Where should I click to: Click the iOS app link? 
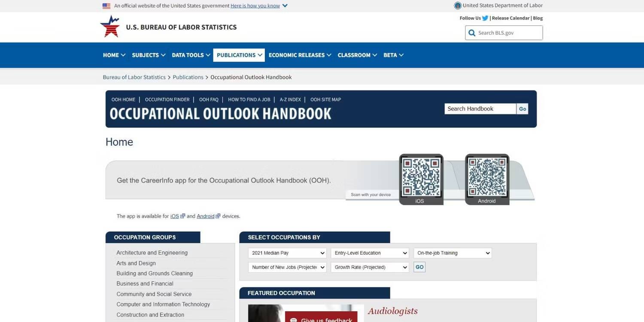point(174,216)
